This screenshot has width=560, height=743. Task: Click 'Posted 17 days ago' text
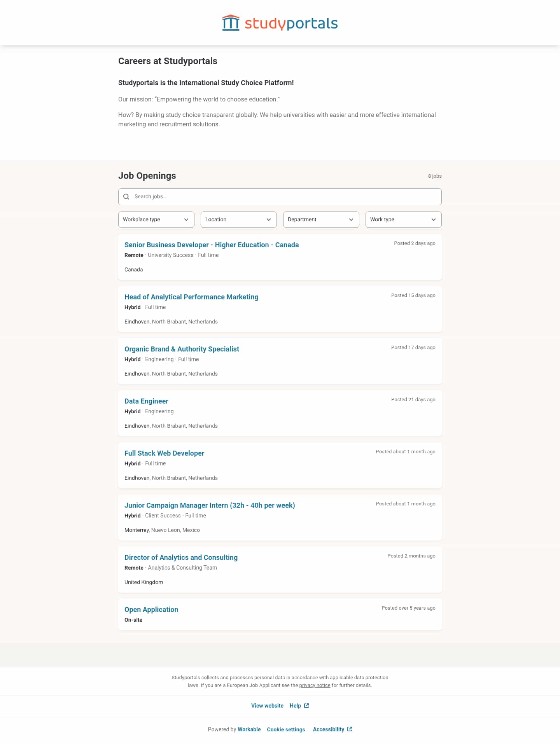[413, 348]
